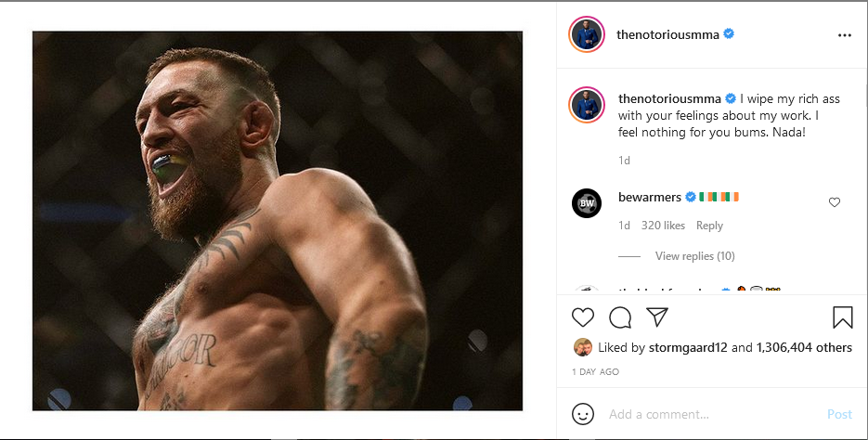Open the bewarmers BW avatar
Screen dimensions: 868x440
tap(586, 203)
